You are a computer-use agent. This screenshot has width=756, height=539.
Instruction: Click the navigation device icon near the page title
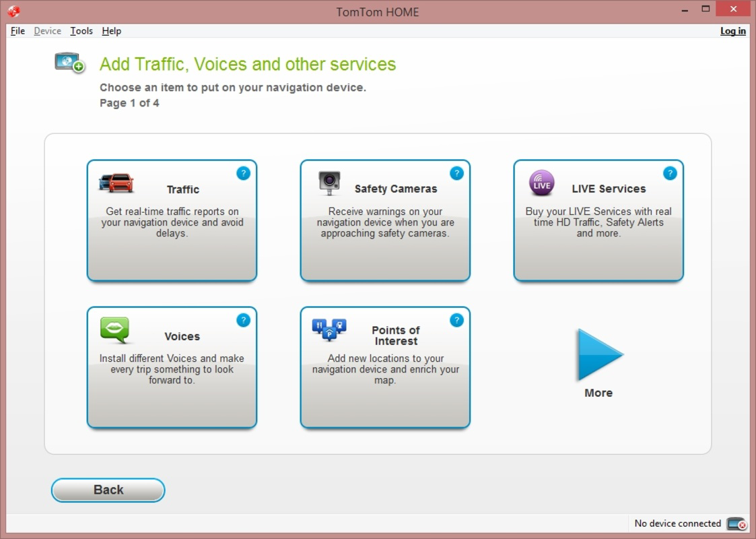[68, 62]
